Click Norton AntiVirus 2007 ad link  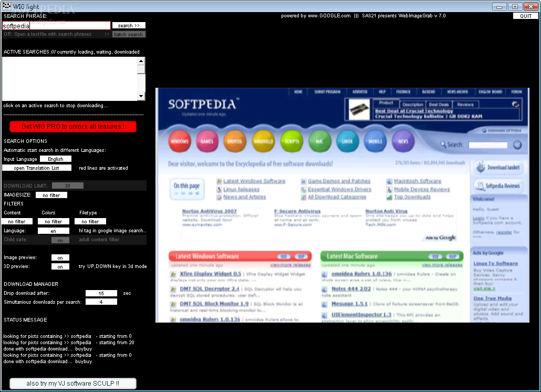click(x=210, y=211)
